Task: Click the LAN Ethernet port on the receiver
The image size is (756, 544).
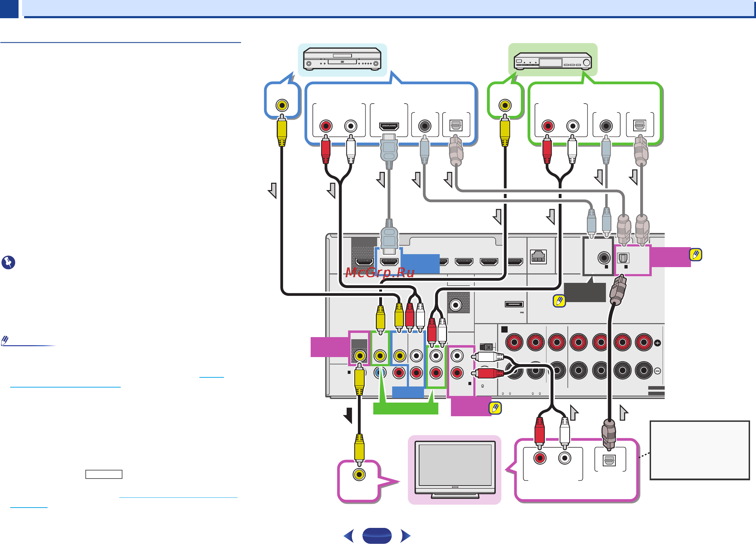Action: 538,257
